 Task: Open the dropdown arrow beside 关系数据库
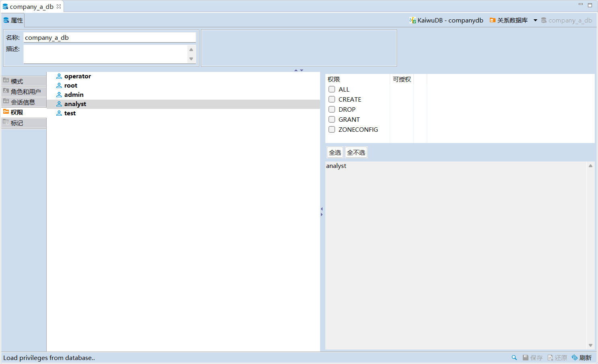click(535, 20)
